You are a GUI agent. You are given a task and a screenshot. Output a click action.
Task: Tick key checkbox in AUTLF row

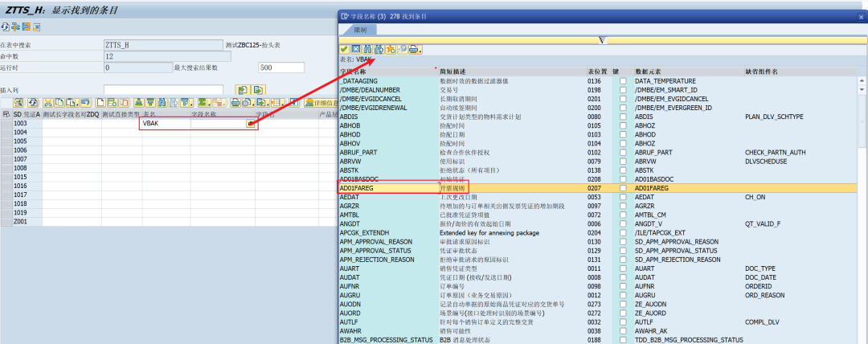pos(623,321)
